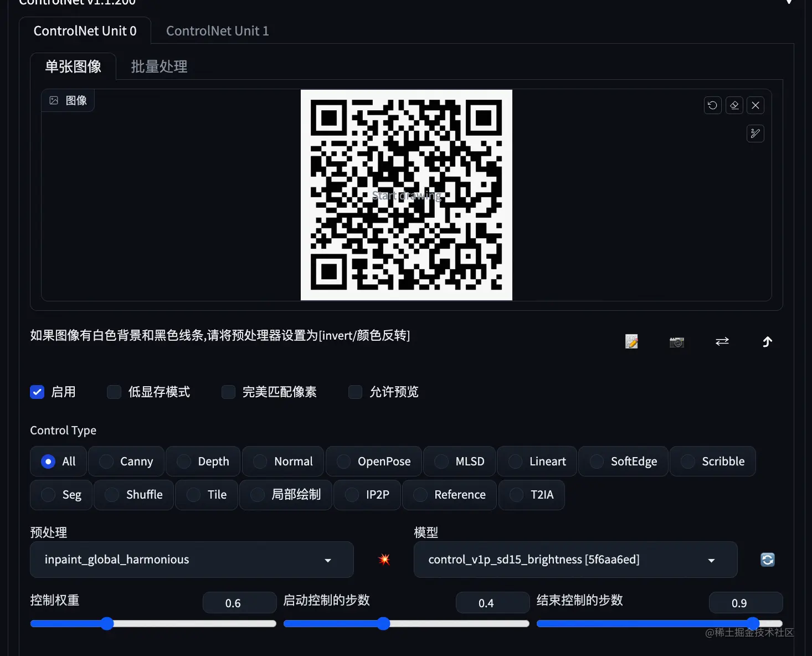Switch to ControlNet Unit 1 tab

[218, 31]
